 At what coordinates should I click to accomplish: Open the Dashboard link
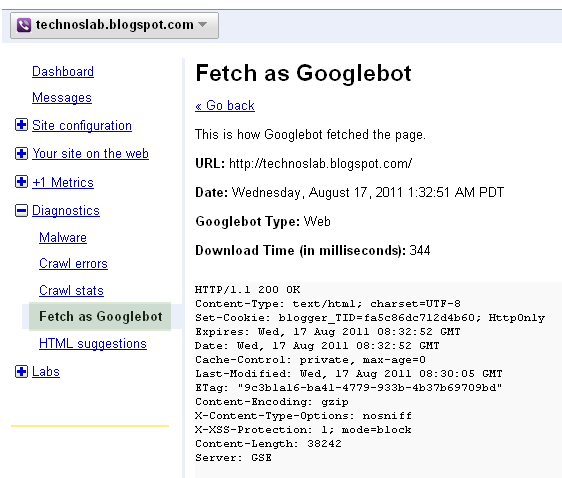[63, 71]
